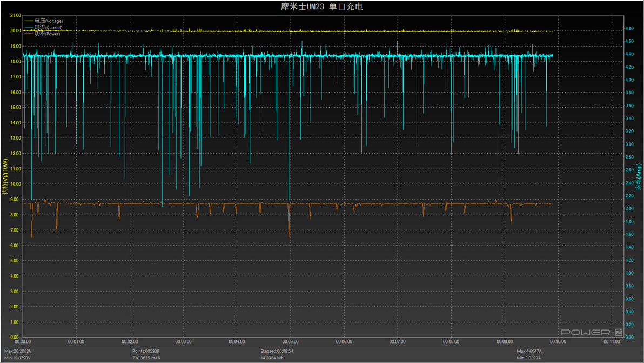Click the 00:04:00 time axis label

pyautogui.click(x=237, y=341)
